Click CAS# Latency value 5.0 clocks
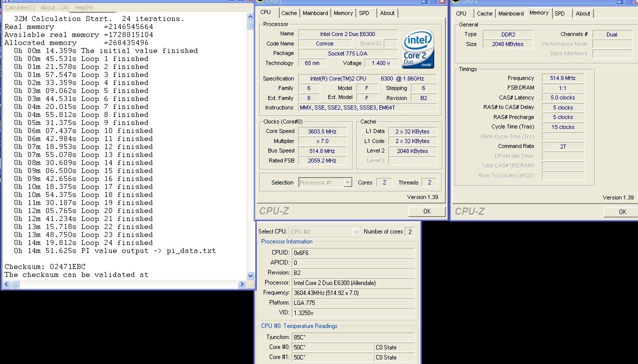Screen dimensions: 638x364 (x=563, y=97)
